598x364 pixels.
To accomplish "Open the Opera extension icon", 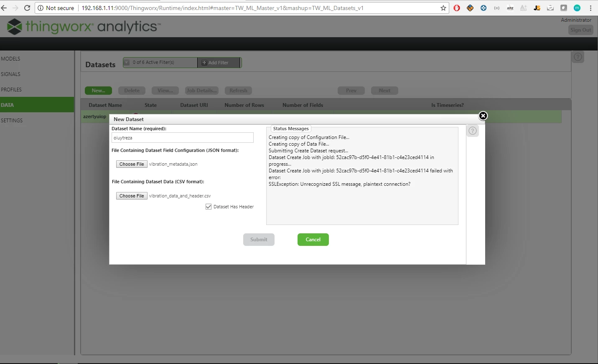I will tap(457, 8).
